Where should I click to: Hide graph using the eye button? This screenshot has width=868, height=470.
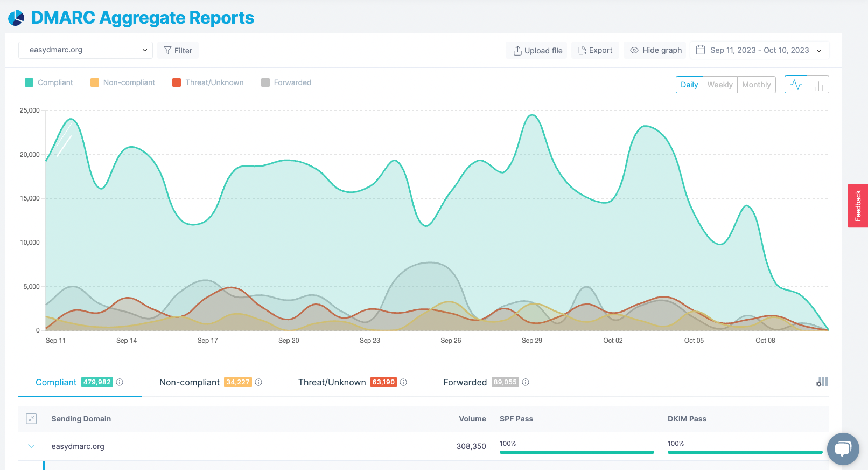pos(655,50)
